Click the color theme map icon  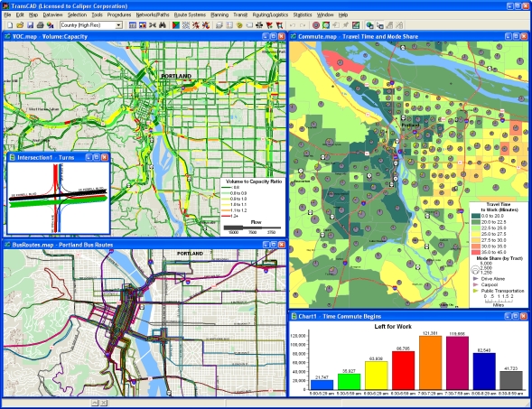(176, 25)
